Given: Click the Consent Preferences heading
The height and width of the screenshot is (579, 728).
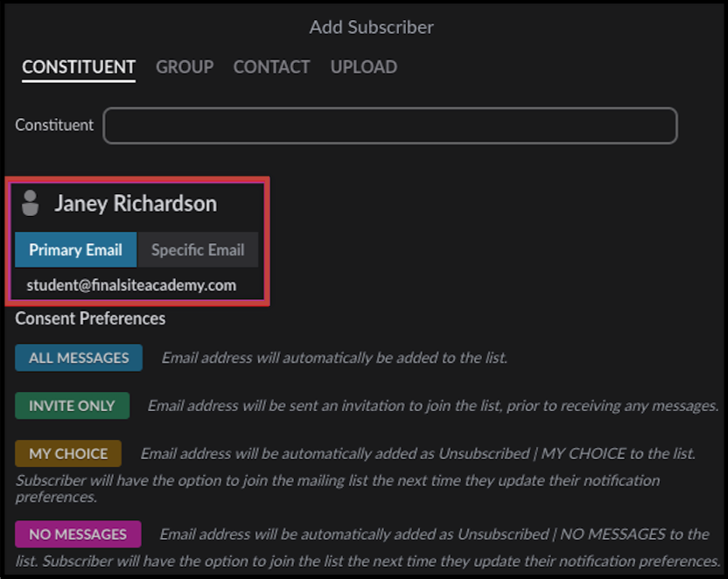Looking at the screenshot, I should tap(90, 318).
